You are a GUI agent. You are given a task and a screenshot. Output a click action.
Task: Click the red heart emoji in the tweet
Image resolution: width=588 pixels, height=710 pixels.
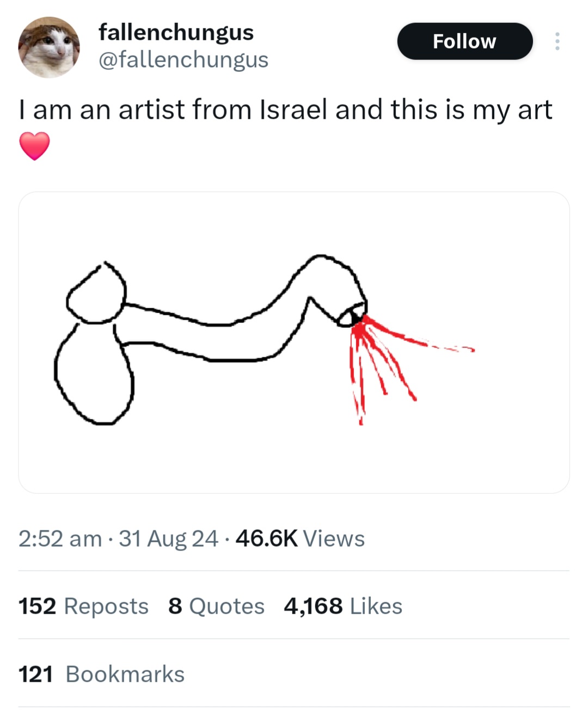(35, 146)
